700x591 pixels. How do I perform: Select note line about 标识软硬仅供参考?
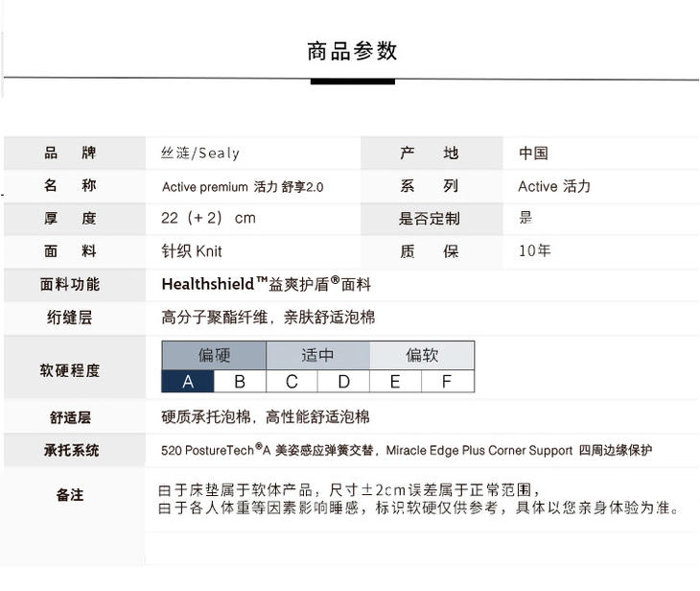click(x=418, y=508)
